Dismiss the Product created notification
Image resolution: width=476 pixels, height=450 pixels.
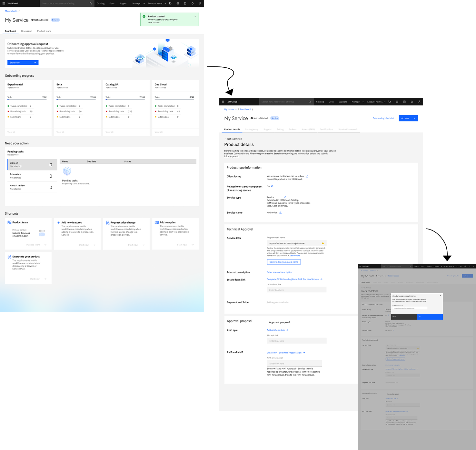pos(195,16)
